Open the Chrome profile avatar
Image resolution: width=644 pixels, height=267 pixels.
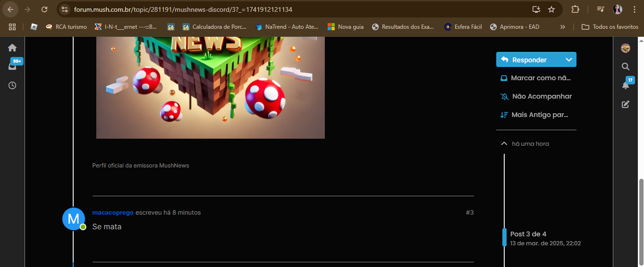[618, 9]
